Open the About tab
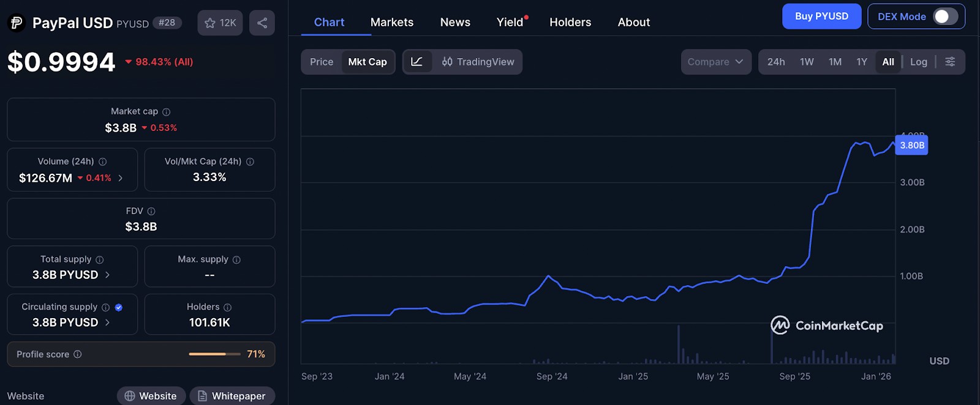980x405 pixels. point(634,22)
